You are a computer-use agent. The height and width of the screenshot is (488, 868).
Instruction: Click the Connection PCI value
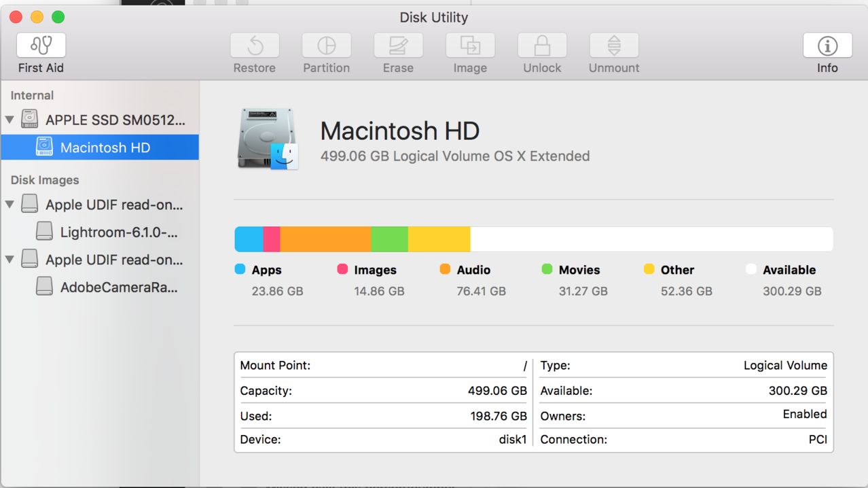(x=818, y=440)
